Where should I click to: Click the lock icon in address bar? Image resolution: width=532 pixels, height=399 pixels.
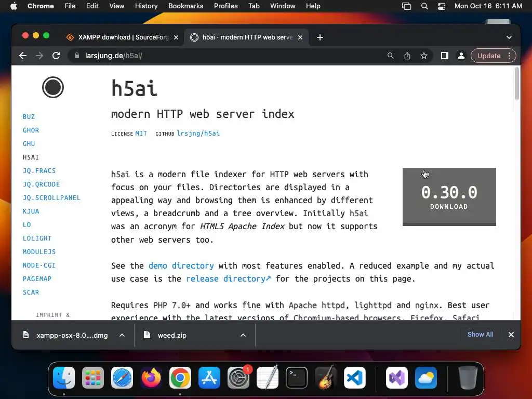click(77, 56)
